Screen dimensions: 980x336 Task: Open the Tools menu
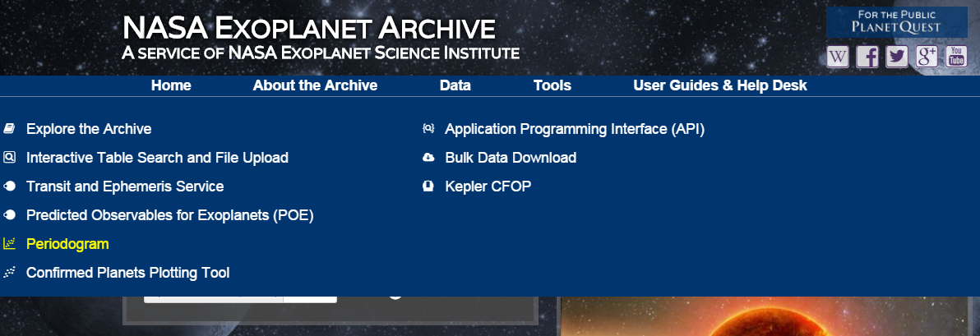[552, 85]
